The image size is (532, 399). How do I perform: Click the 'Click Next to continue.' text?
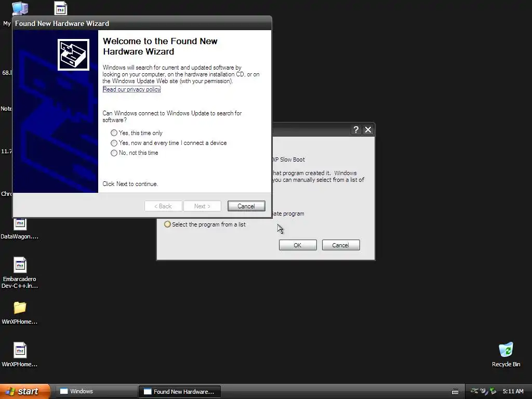[130, 184]
